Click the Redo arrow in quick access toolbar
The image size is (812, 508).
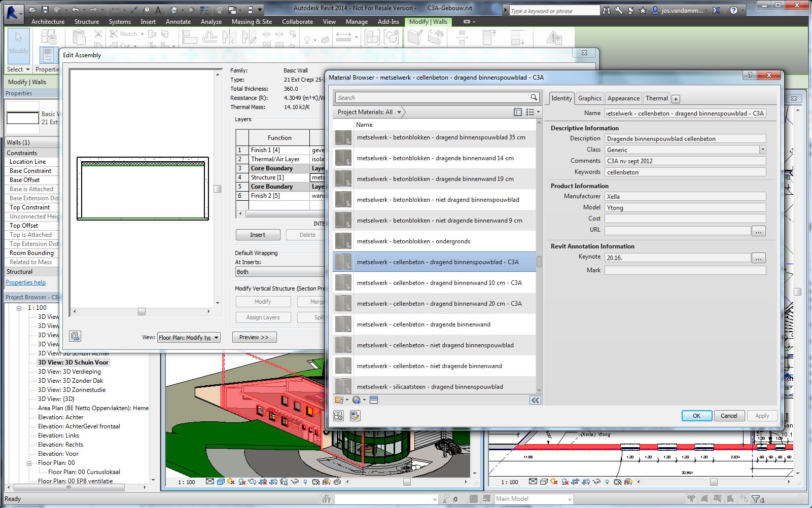[93, 10]
